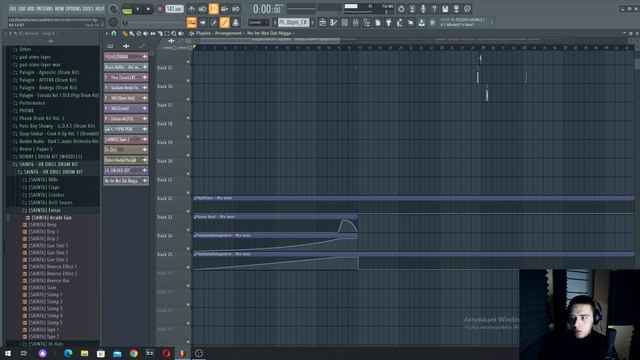Click the one-click recording microphone icon
The image size is (640, 360).
(423, 9)
